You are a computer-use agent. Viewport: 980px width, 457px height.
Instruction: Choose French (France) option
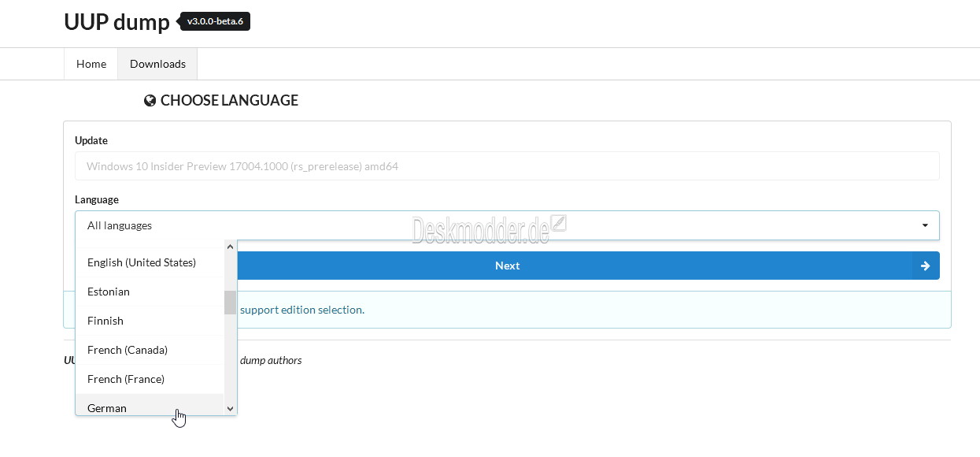(x=150, y=379)
